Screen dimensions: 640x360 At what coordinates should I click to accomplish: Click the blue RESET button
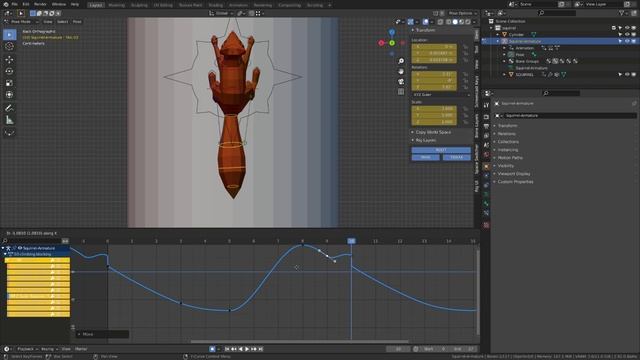(441, 150)
